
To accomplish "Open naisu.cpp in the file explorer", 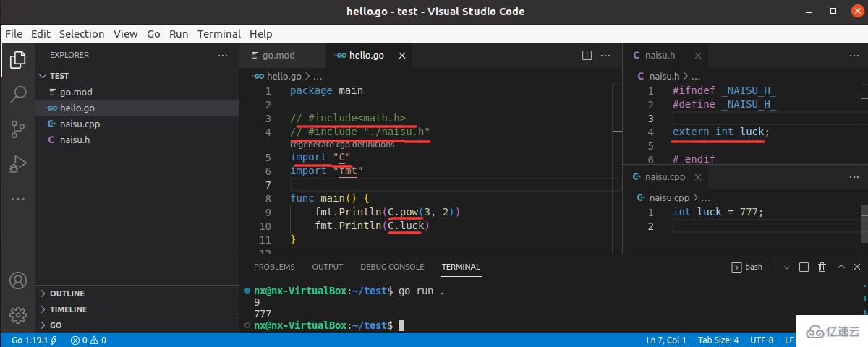I will coord(80,124).
